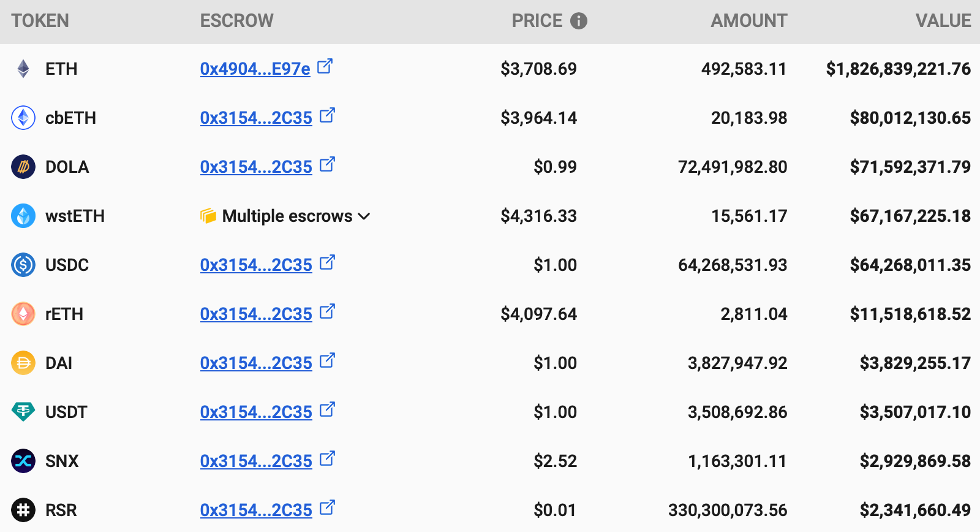
Task: Open external link icon for cbETH escrow
Action: point(328,115)
